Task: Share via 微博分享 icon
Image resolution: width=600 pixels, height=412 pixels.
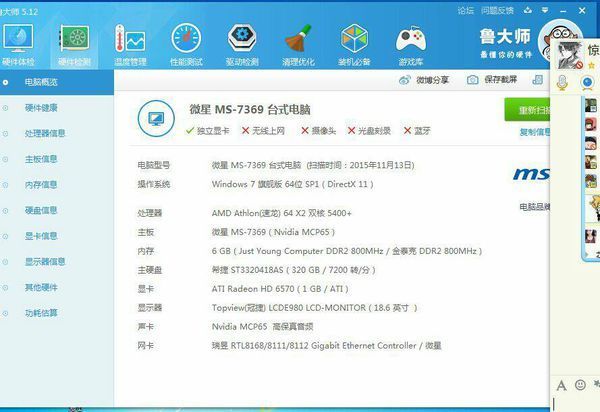Action: pyautogui.click(x=405, y=80)
